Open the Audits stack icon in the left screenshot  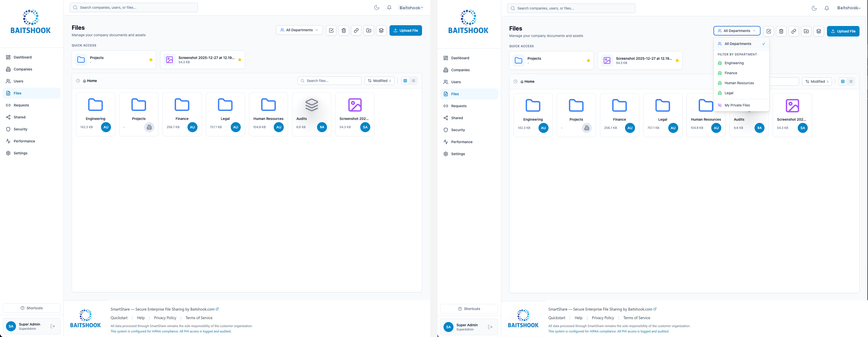click(x=311, y=105)
